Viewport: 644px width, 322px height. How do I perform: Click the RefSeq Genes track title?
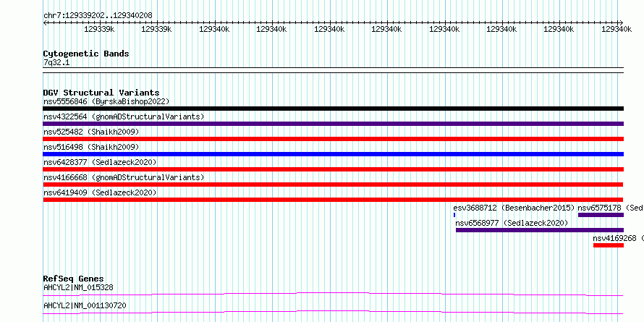click(73, 279)
